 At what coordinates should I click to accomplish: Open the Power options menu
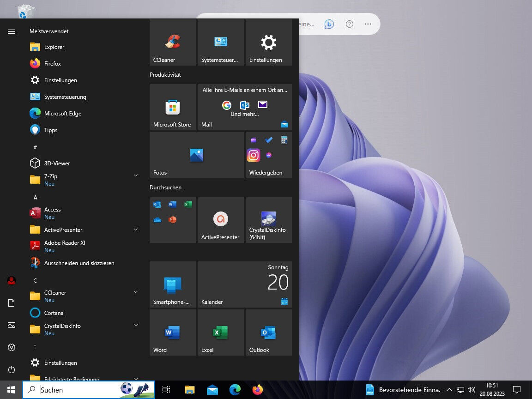click(12, 369)
